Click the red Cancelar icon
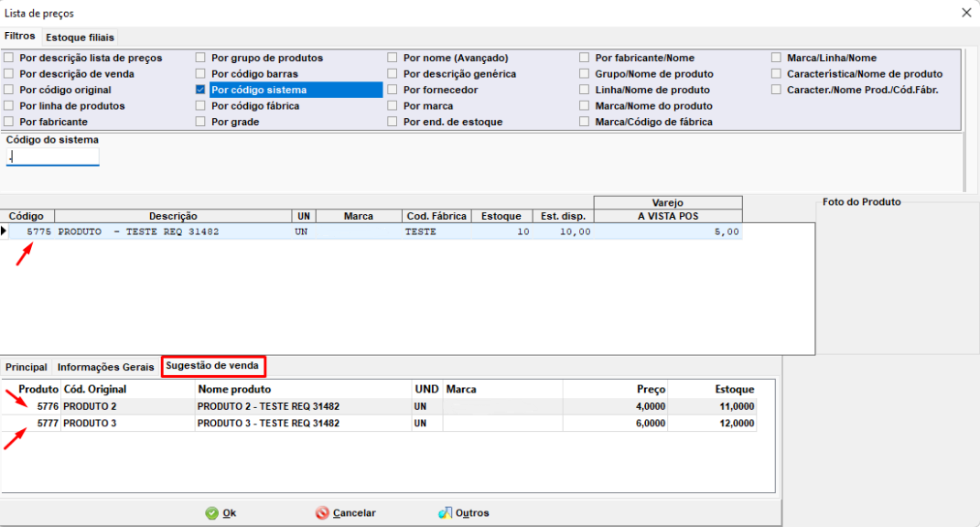Screen dimensions: 980x527 [x=321, y=513]
